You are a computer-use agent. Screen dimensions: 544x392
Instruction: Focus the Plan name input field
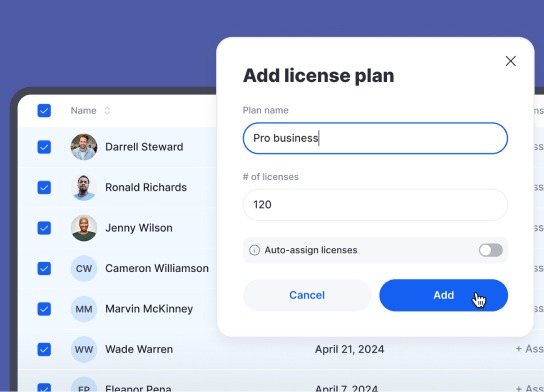tap(375, 138)
